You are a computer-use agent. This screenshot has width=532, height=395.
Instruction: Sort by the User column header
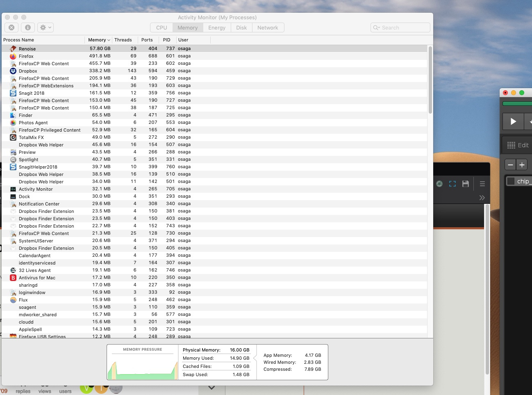(x=193, y=40)
